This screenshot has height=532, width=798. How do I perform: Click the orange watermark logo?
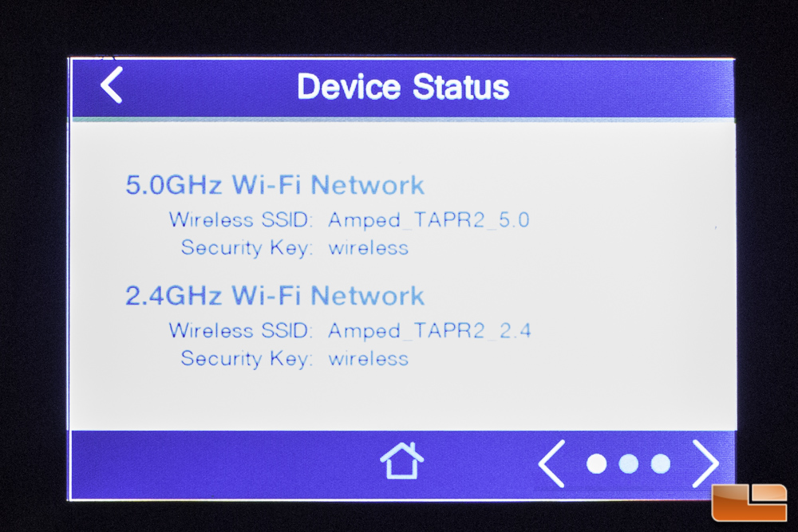pos(749,502)
